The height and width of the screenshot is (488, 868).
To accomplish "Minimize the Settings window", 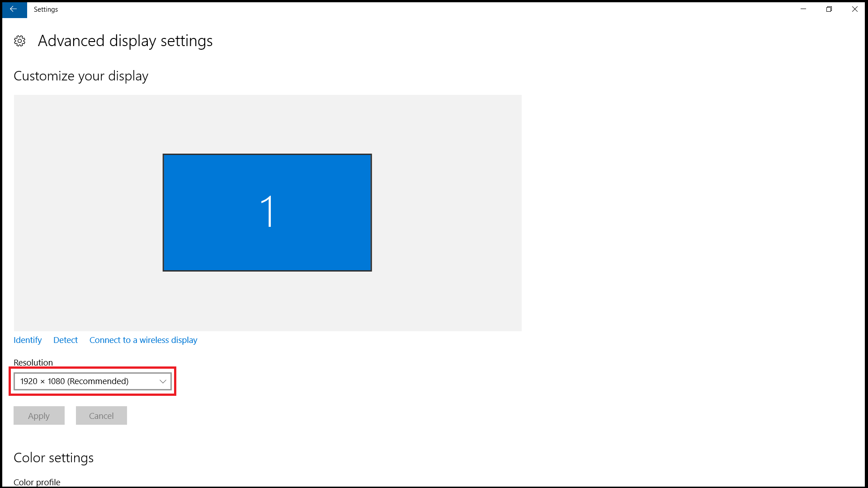I will click(x=804, y=9).
